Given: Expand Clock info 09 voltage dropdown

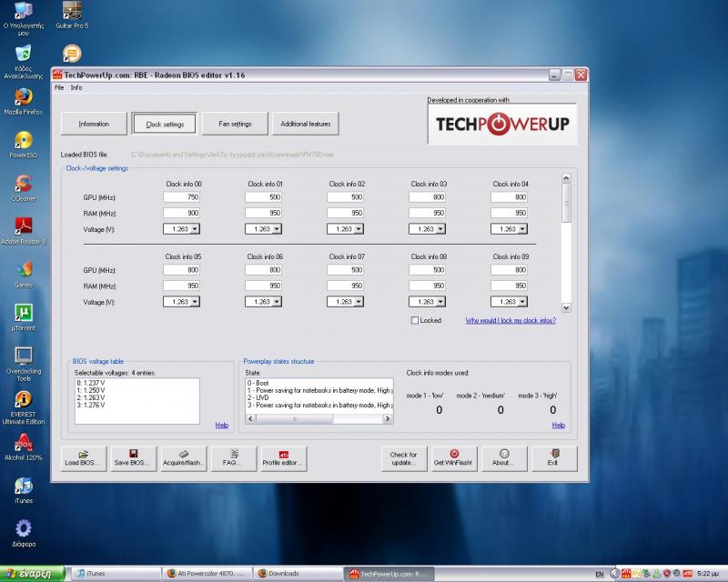Looking at the screenshot, I should tap(522, 302).
